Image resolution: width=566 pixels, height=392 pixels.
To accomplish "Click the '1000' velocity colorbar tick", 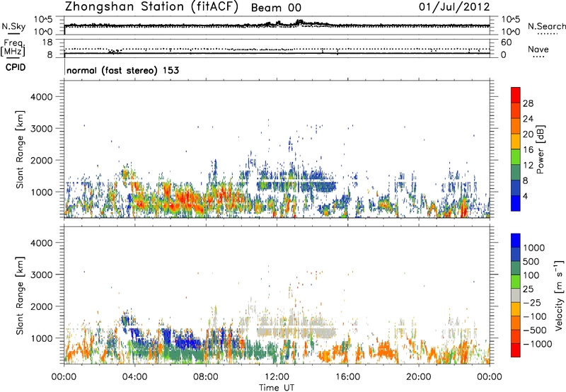I will click(x=534, y=248).
